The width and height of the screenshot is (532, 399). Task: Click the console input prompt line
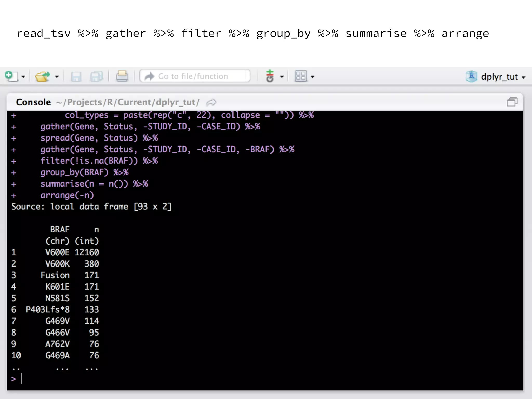tap(265, 379)
